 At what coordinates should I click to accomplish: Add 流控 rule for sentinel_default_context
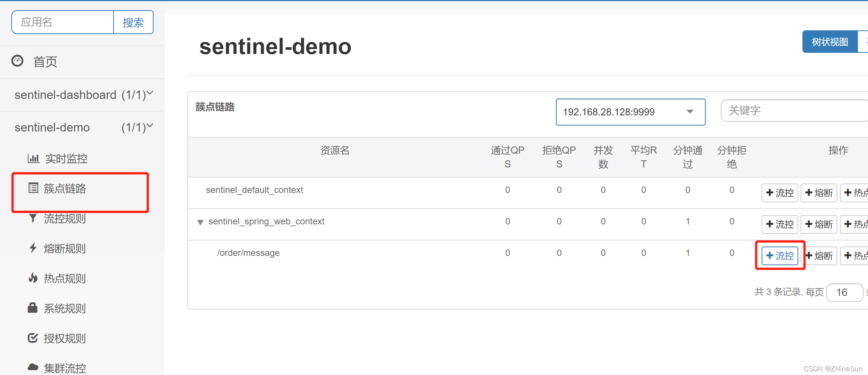coord(780,193)
